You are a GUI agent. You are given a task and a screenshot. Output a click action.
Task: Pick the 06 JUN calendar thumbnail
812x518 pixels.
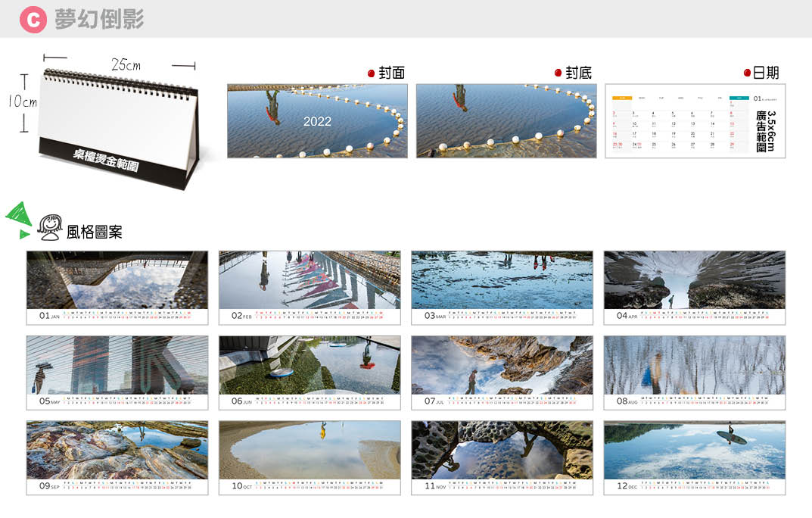[309, 373]
